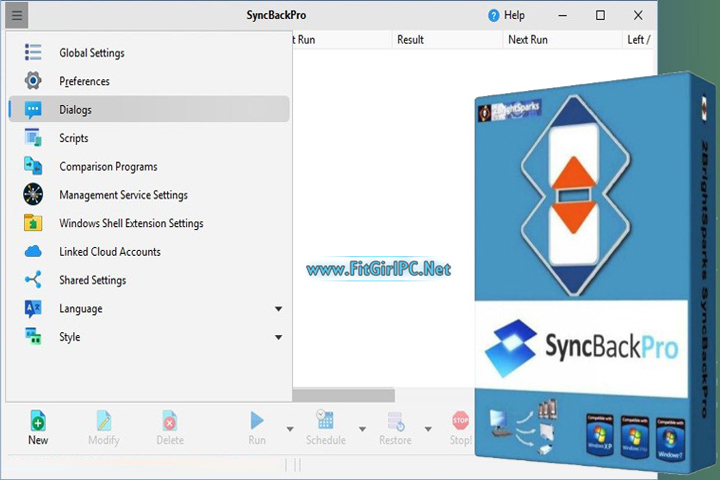Expand the Style submenu arrow

tap(278, 337)
